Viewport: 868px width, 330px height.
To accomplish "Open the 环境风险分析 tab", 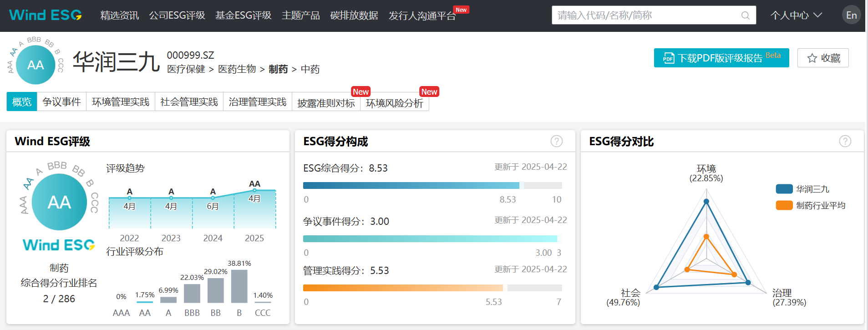I will click(x=394, y=103).
